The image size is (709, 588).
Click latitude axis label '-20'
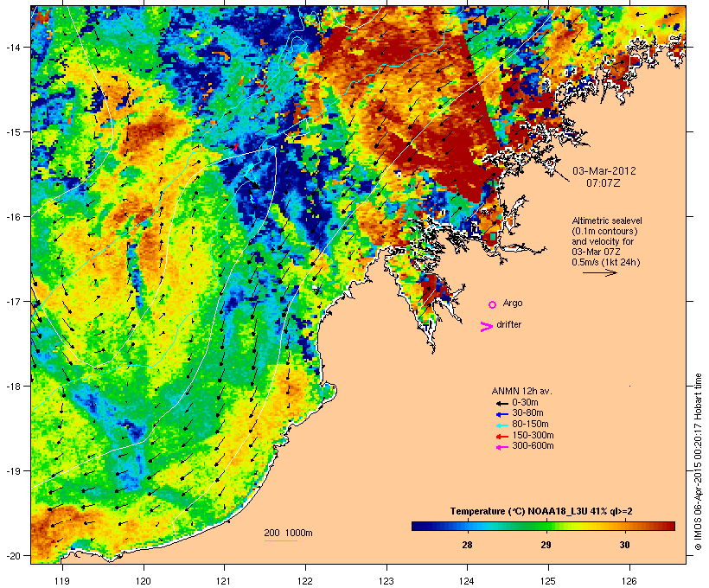click(12, 555)
